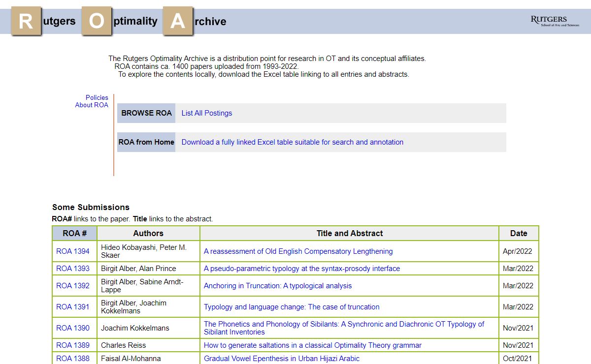Click the date cell for ROA 1393
This screenshot has width=591, height=364.
point(519,269)
